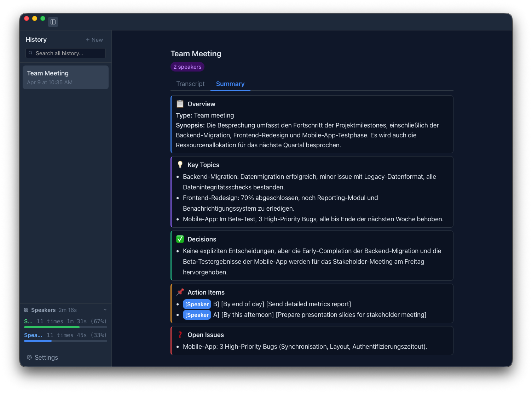Click the Overview heading

click(201, 104)
